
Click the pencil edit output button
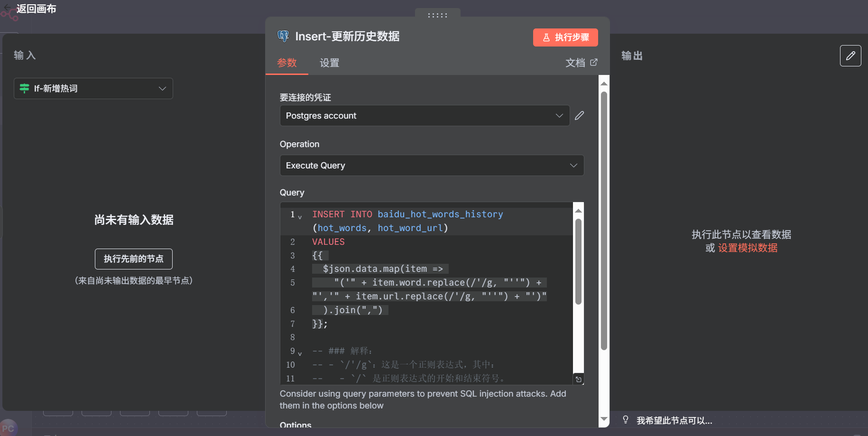850,56
